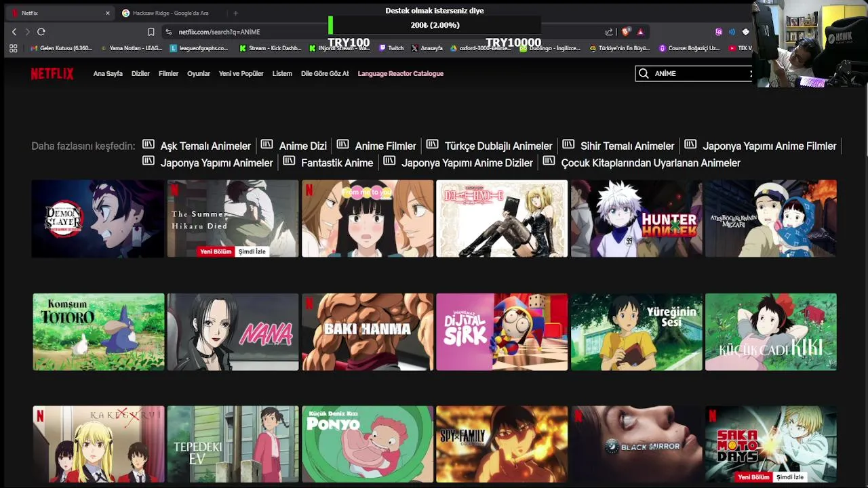Screen dimensions: 868x488
Task: Click the Brave Rewards triangle icon
Action: pos(640,32)
